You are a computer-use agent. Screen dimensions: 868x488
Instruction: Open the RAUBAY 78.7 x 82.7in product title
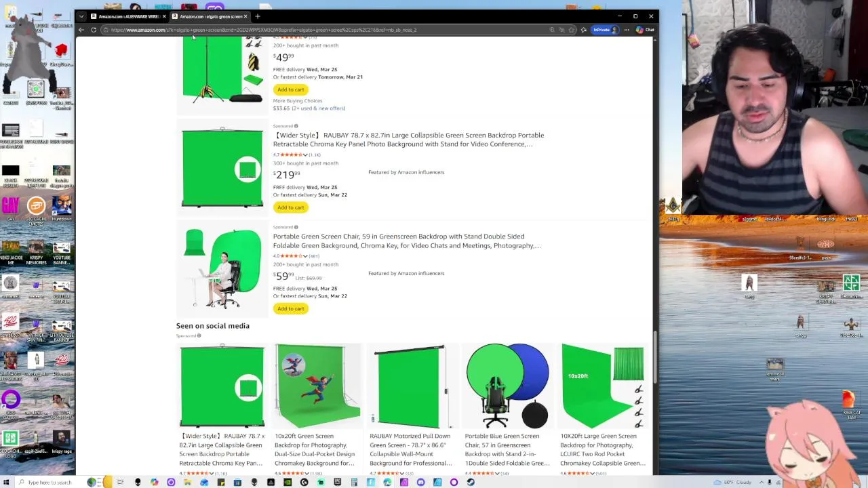[408, 140]
